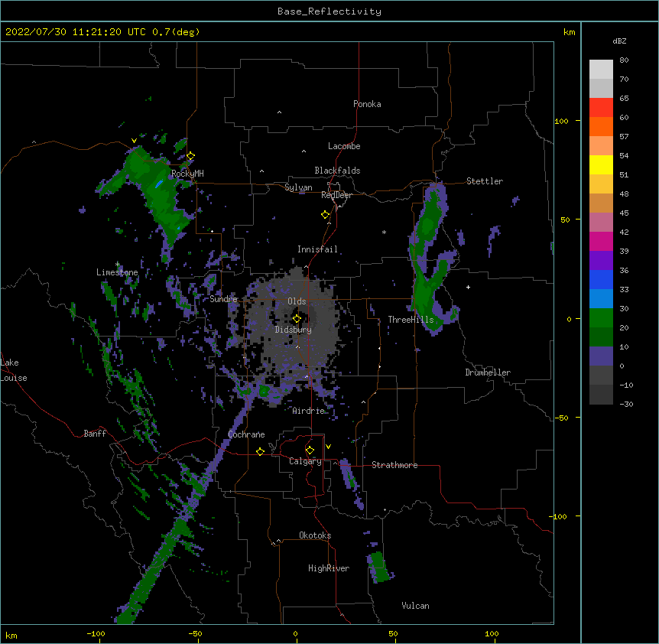The width and height of the screenshot is (659, 644).
Task: Click the yellow diamond marker south of RedDeer
Action: pyautogui.click(x=325, y=214)
